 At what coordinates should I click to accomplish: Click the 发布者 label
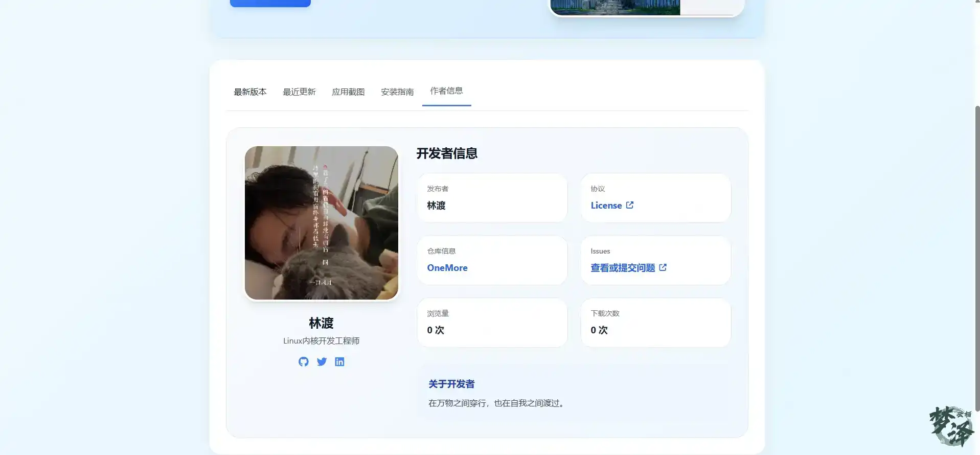tap(438, 189)
